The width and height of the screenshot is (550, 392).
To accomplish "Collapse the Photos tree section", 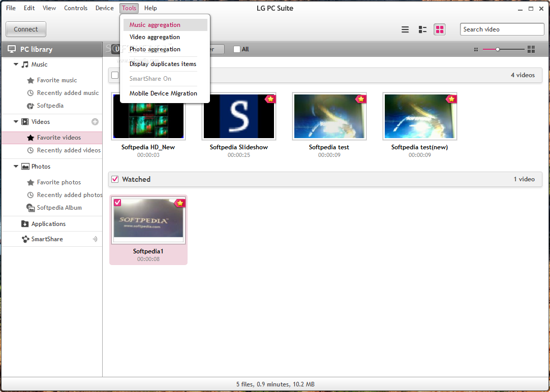I will click(x=16, y=167).
